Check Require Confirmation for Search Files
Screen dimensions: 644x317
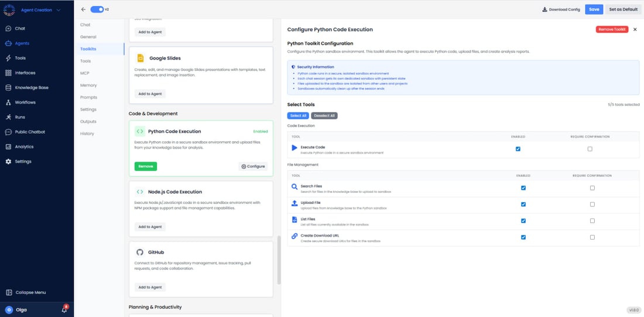(592, 188)
